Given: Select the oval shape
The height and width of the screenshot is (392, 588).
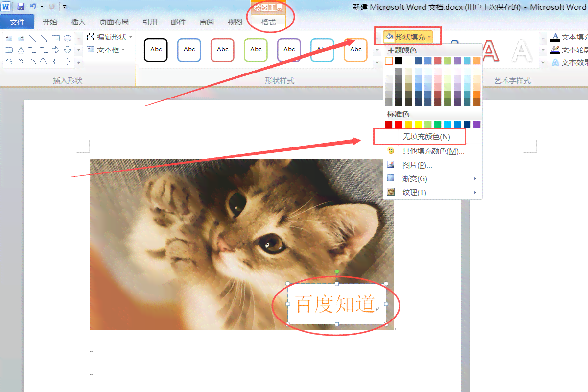Looking at the screenshot, I should [x=68, y=38].
